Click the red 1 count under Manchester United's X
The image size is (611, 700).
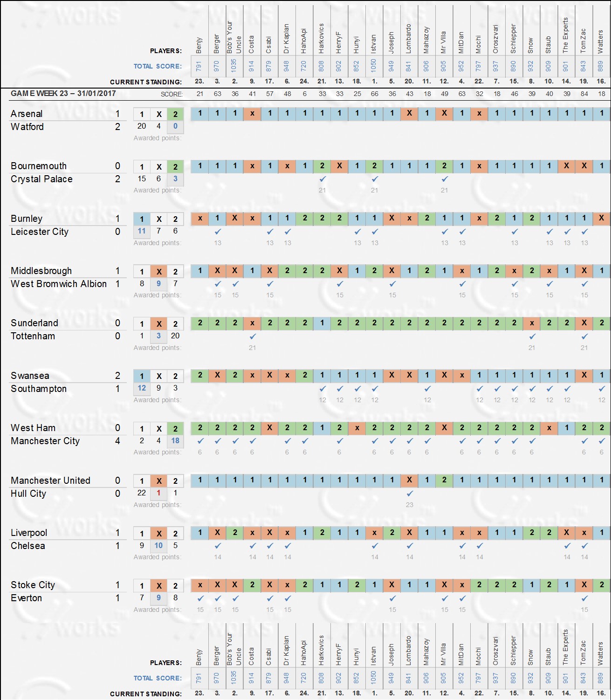[159, 493]
